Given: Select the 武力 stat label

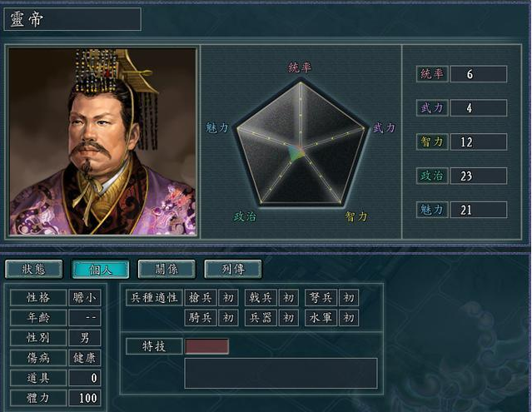Looking at the screenshot, I should click(x=432, y=108).
